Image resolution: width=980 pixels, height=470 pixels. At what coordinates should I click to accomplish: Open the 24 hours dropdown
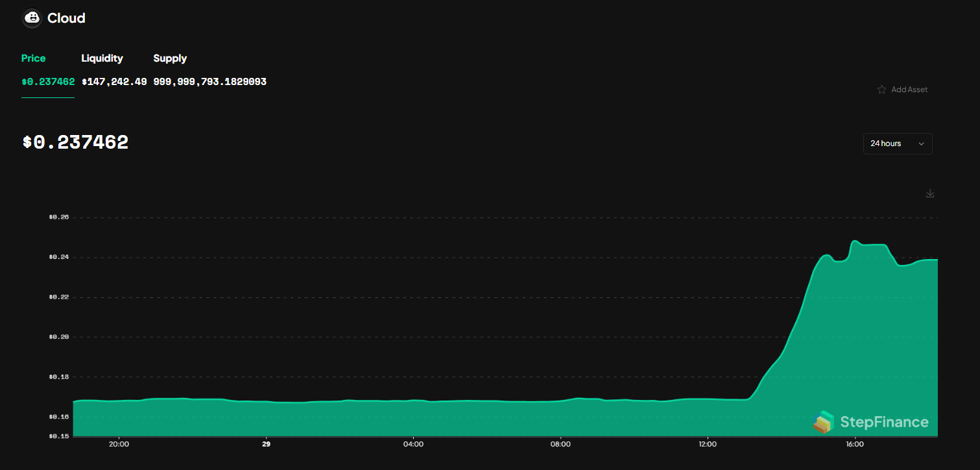[898, 143]
